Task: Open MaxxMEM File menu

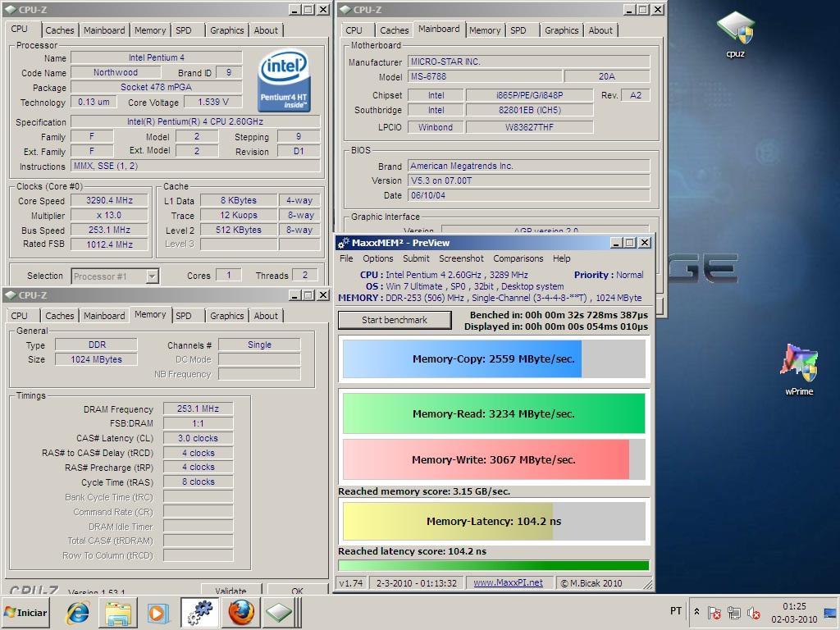Action: point(346,258)
